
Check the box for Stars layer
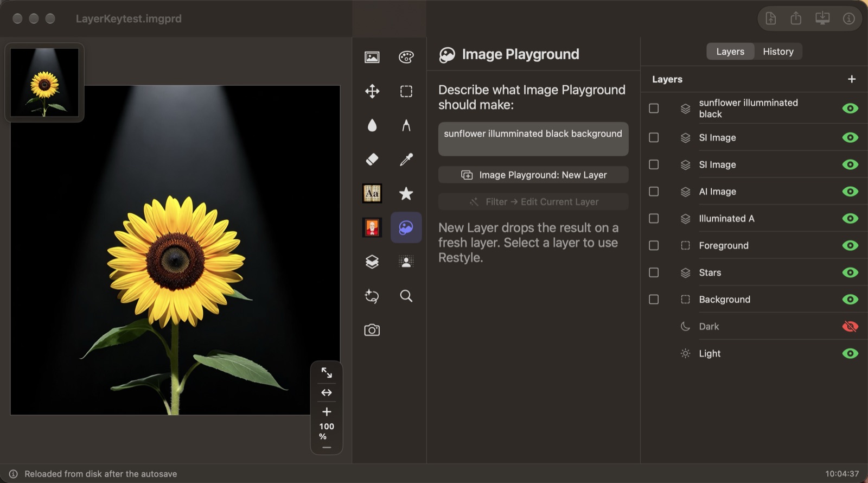[654, 272]
